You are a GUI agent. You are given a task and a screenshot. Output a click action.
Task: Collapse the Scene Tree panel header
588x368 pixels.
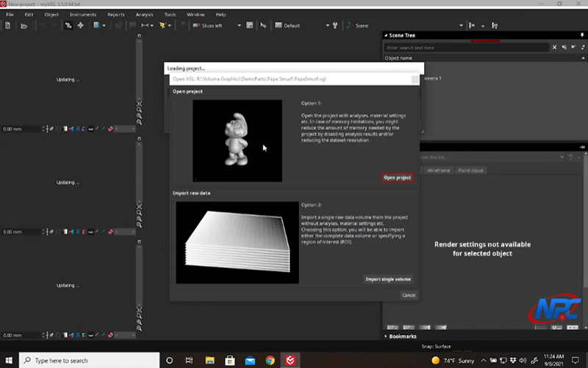[x=387, y=35]
